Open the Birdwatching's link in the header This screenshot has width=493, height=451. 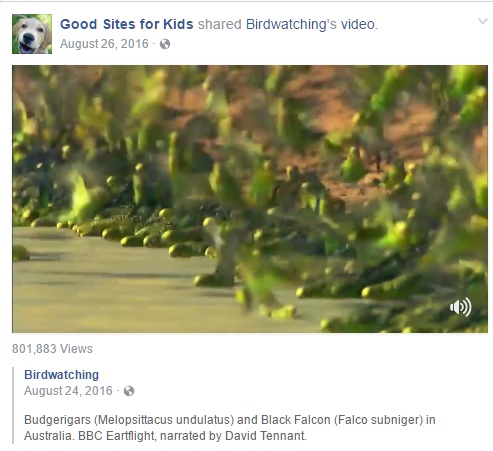pos(291,24)
